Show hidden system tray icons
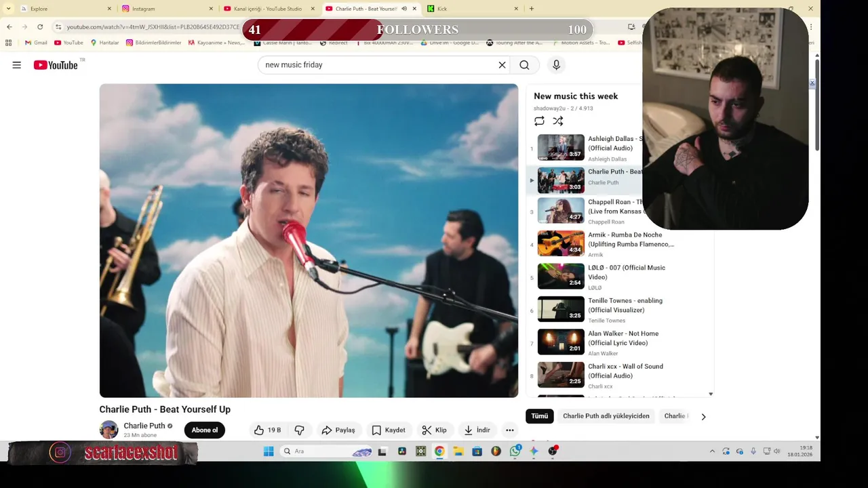Viewport: 868px width, 488px height. tap(712, 451)
